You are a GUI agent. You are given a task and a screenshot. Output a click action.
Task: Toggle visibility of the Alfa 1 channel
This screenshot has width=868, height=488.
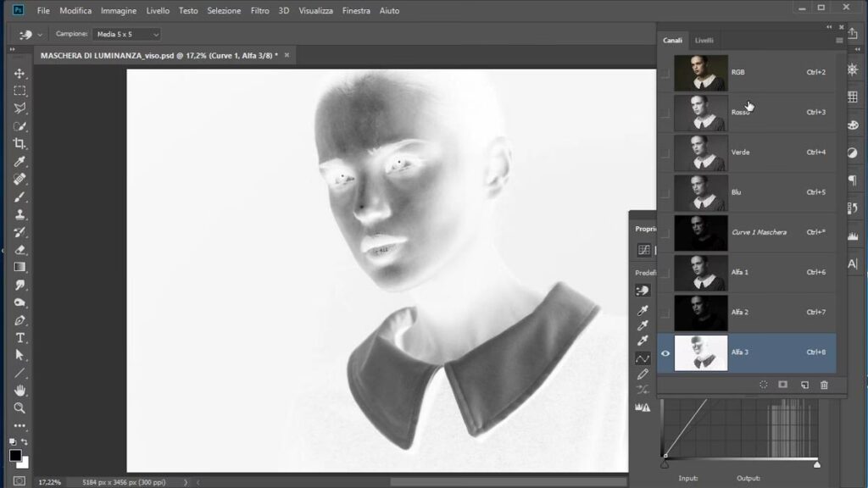click(x=665, y=273)
